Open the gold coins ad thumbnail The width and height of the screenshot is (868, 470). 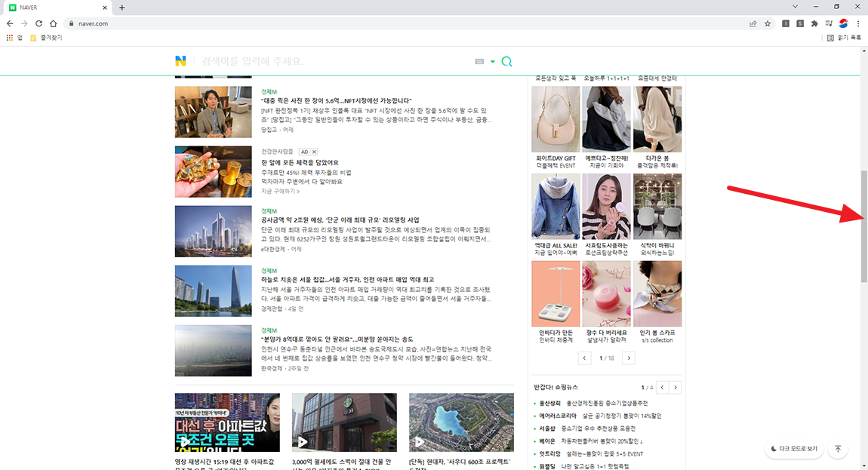(x=213, y=171)
